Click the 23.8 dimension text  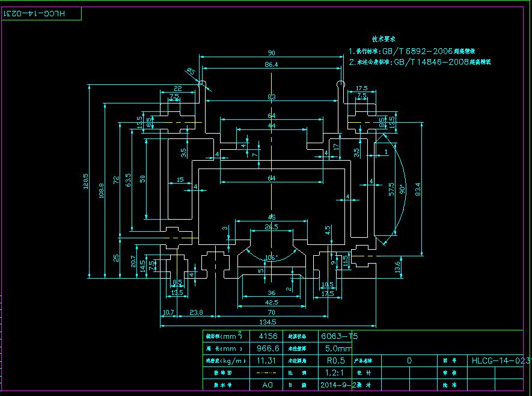pyautogui.click(x=196, y=312)
